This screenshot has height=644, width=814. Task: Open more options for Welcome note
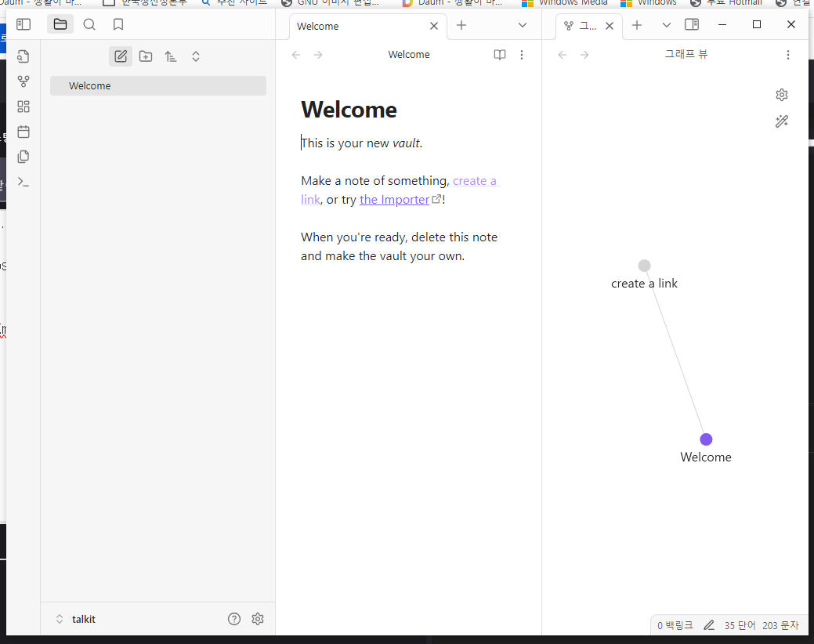point(522,55)
